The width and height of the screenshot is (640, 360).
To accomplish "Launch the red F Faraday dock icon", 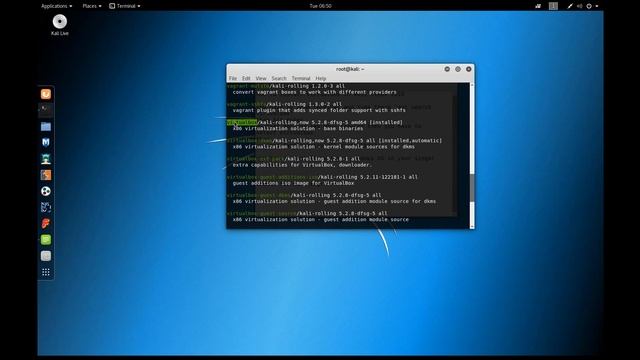I will (x=46, y=223).
